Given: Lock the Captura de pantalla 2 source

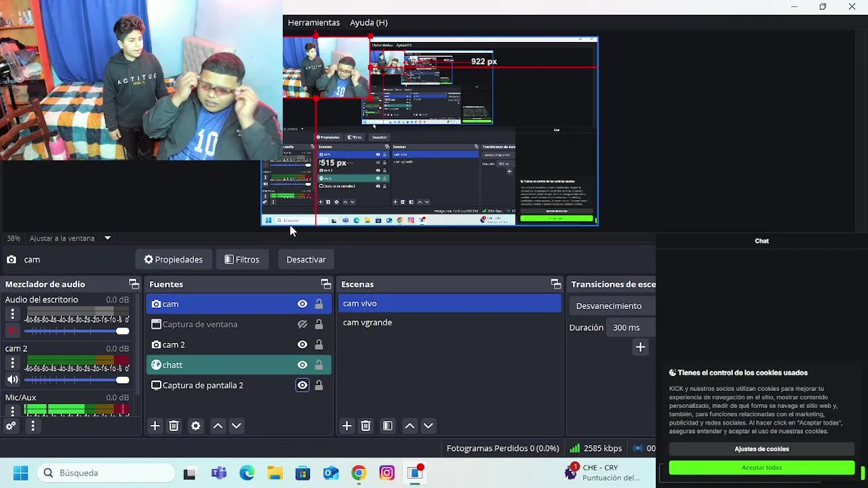Looking at the screenshot, I should click(319, 385).
